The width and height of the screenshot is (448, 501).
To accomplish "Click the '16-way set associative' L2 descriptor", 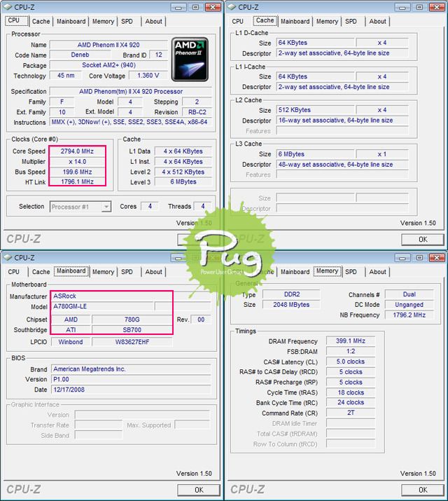I will tap(342, 121).
